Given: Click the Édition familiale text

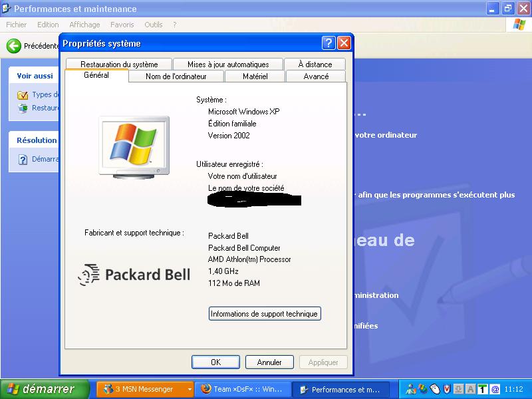Looking at the screenshot, I should point(232,124).
